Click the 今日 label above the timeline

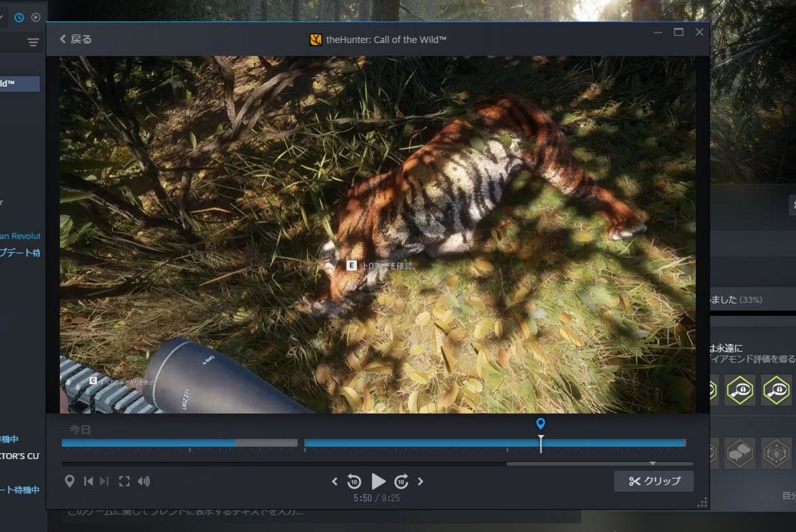pos(80,429)
